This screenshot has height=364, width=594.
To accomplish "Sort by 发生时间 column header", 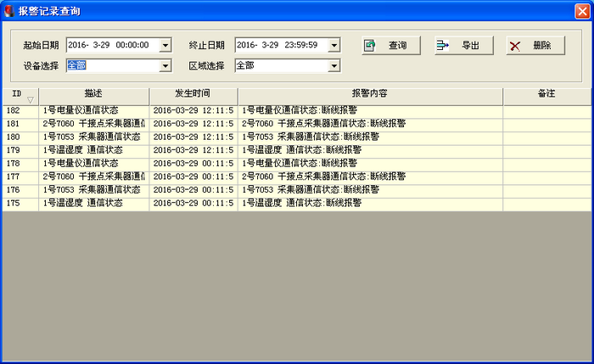I will pos(193,93).
